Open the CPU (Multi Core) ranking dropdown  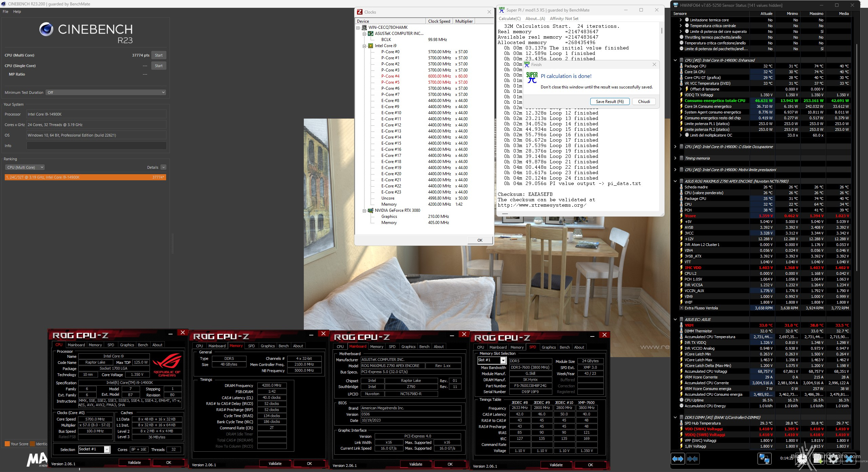coord(25,167)
